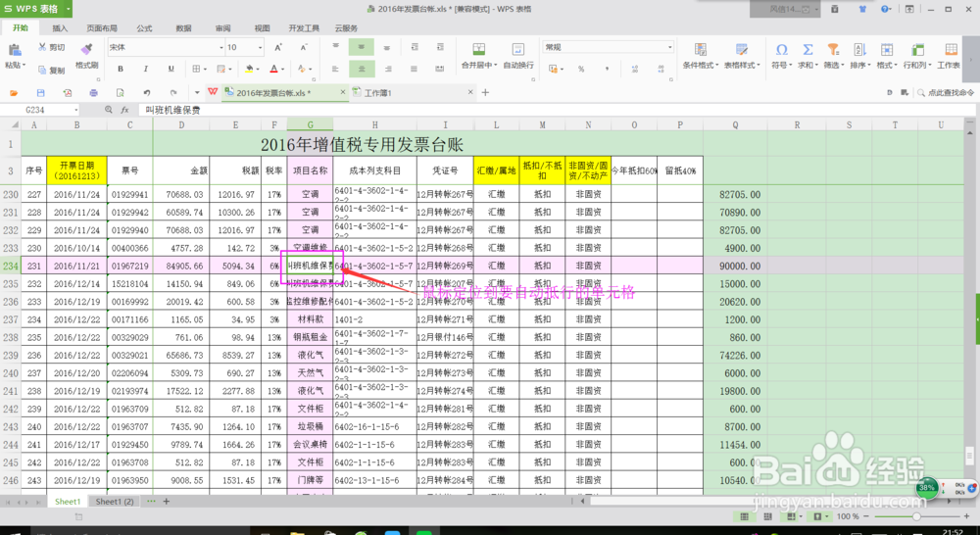
Task: Click the Paste (粘贴) icon
Action: click(14, 51)
